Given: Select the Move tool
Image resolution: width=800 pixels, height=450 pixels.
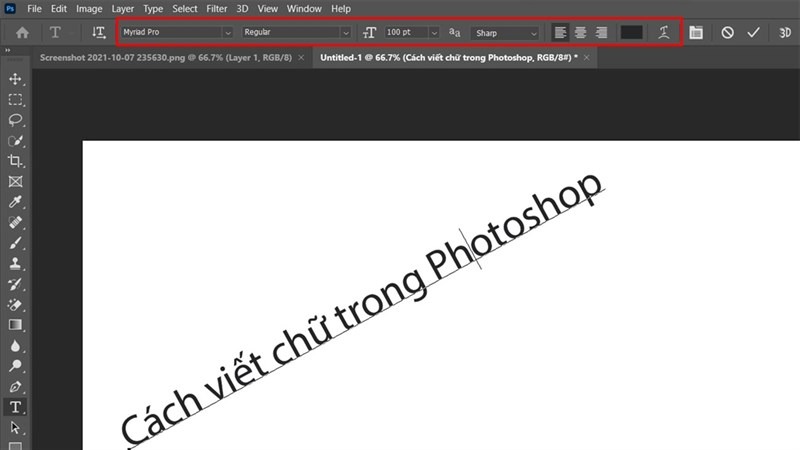Looking at the screenshot, I should (x=15, y=79).
